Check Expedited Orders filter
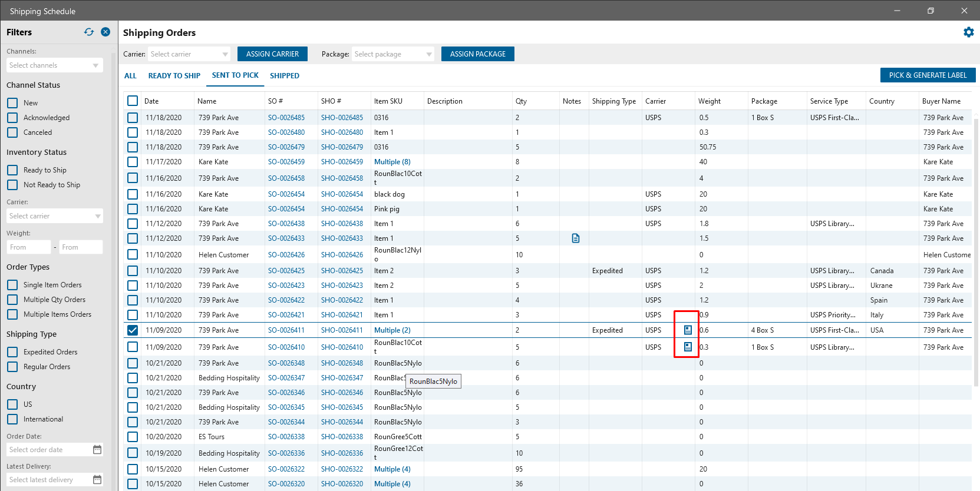Viewport: 980px width, 491px height. (12, 352)
